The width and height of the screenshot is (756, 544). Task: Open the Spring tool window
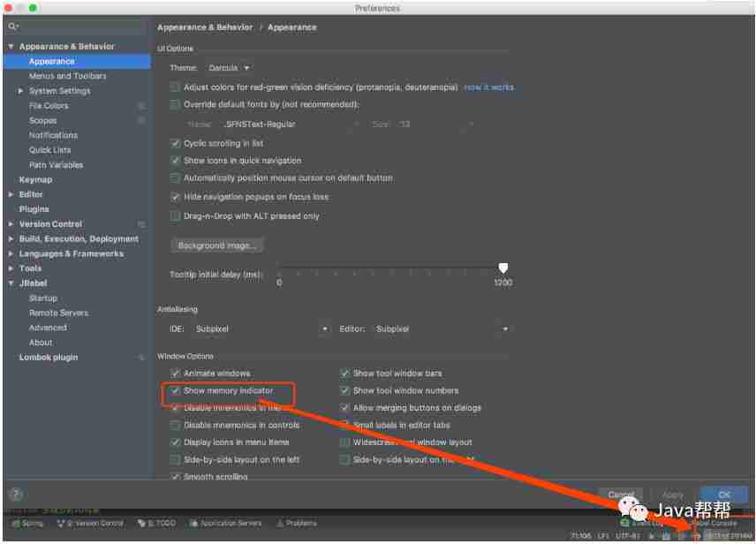point(26,523)
